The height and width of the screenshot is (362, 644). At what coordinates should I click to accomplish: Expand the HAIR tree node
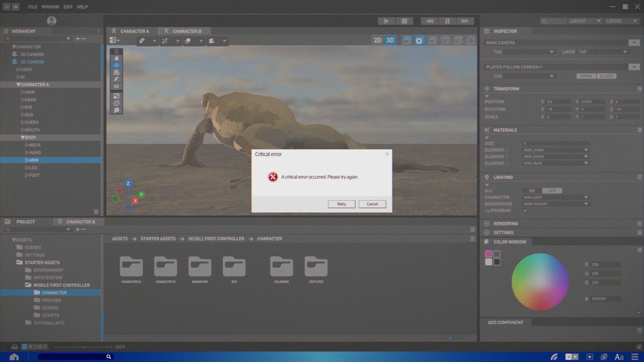(22, 92)
